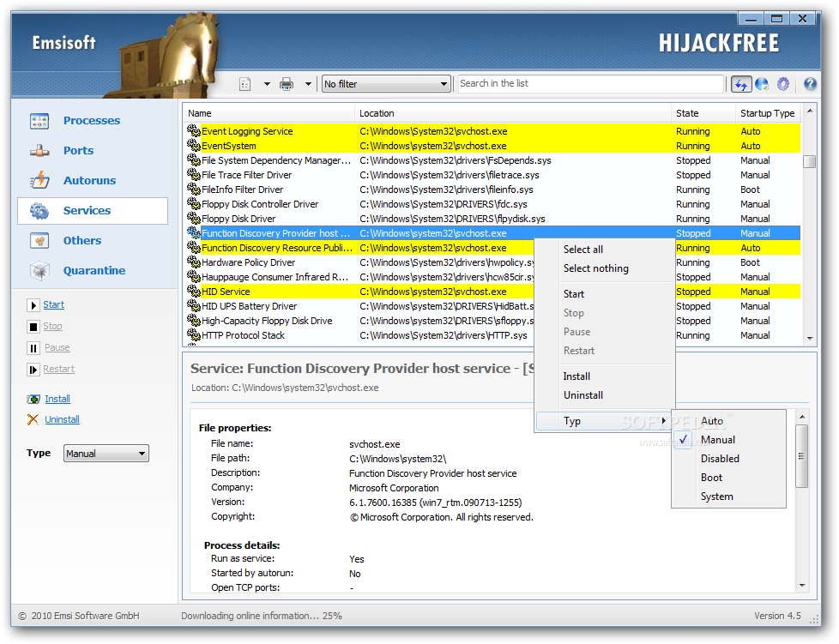
Task: Click the online update globe icon
Action: pos(762,84)
